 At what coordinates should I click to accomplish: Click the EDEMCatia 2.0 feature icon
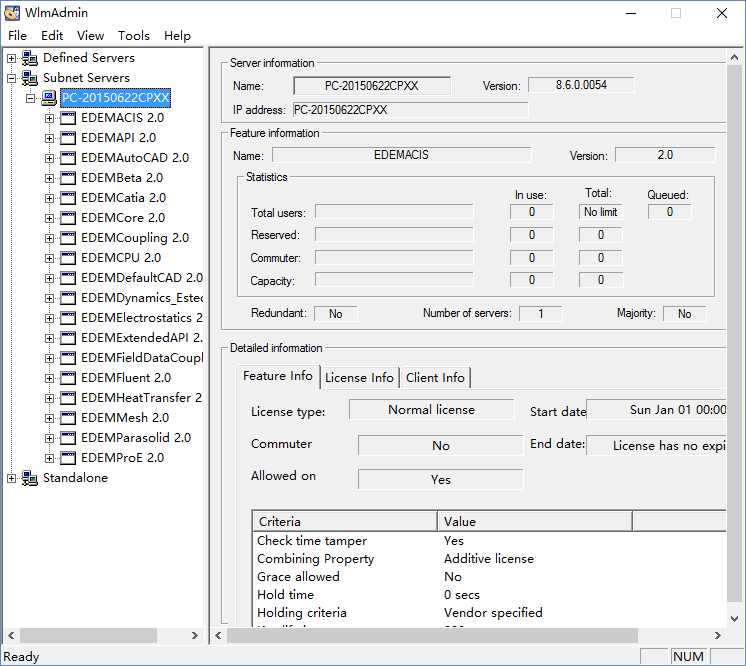coord(68,198)
